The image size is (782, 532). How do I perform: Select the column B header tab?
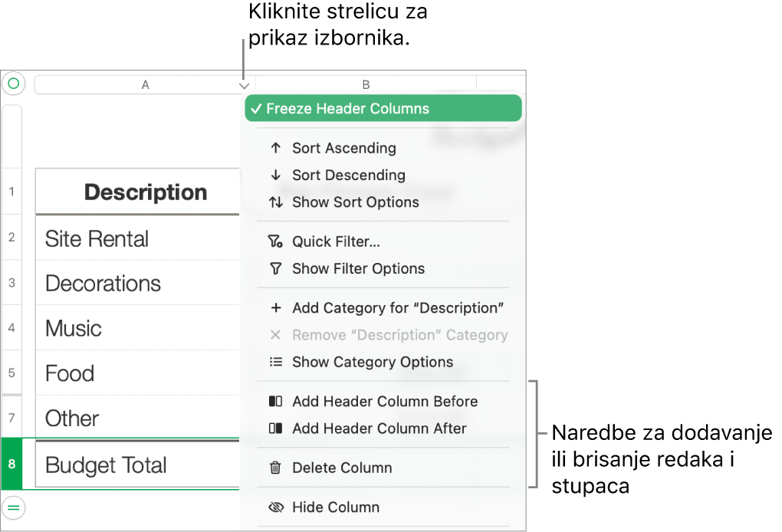click(x=366, y=84)
